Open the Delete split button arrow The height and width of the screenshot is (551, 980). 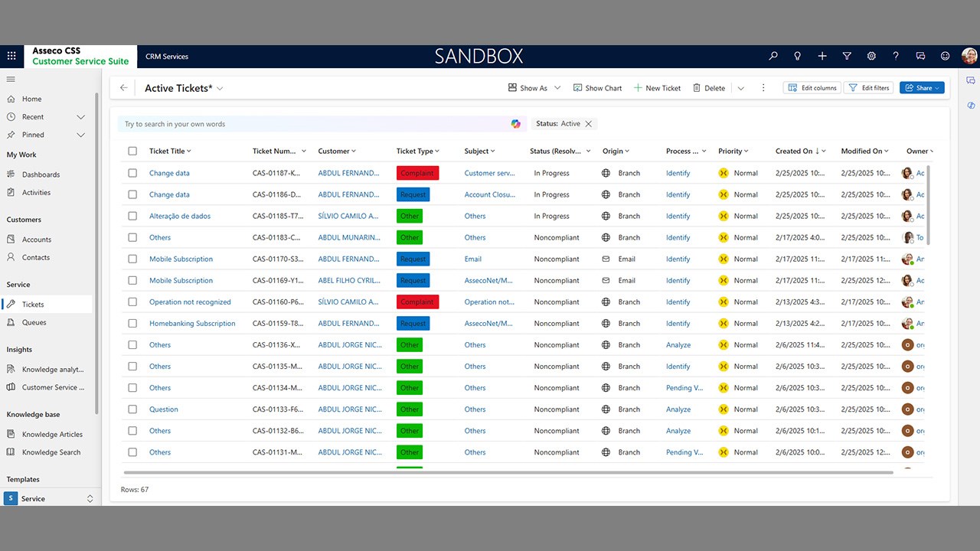740,88
